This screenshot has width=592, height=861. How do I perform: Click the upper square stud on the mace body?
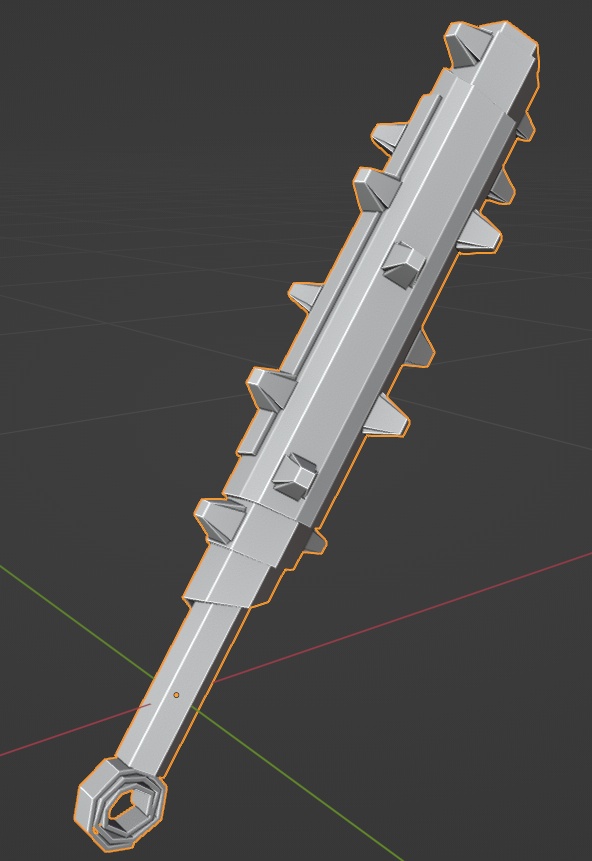coord(404,265)
